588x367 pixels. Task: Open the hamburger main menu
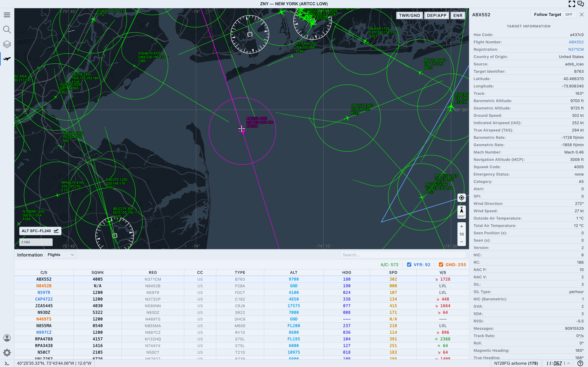click(x=7, y=15)
